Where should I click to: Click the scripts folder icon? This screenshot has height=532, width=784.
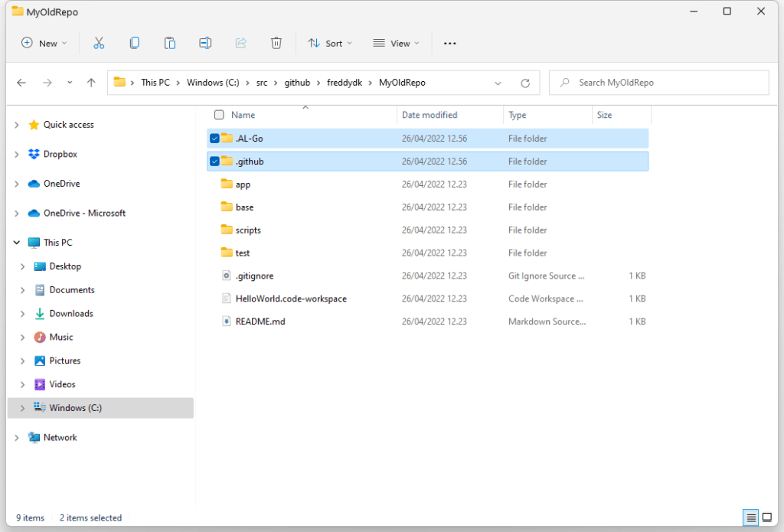click(x=227, y=230)
